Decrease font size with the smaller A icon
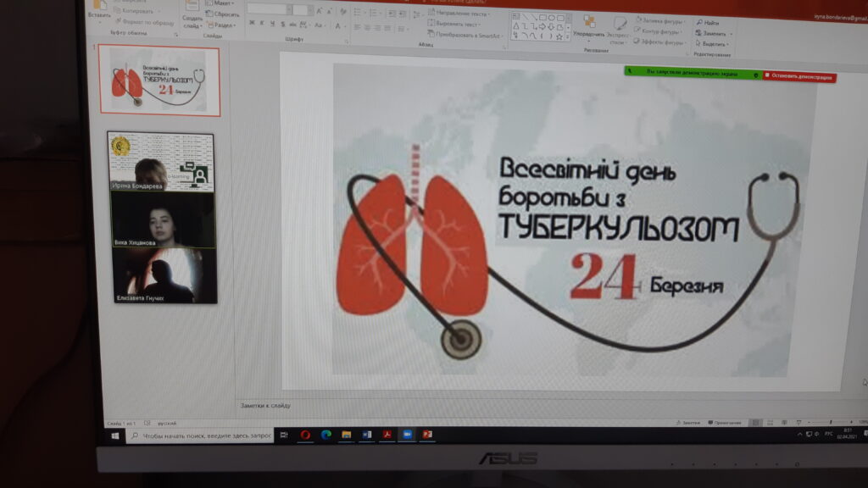868x488 pixels. (x=330, y=12)
